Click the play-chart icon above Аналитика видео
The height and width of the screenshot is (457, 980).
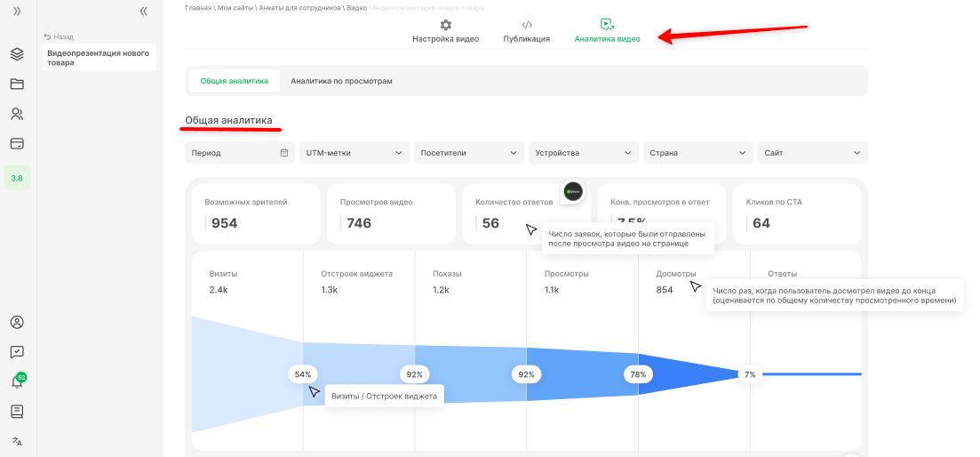click(x=607, y=24)
